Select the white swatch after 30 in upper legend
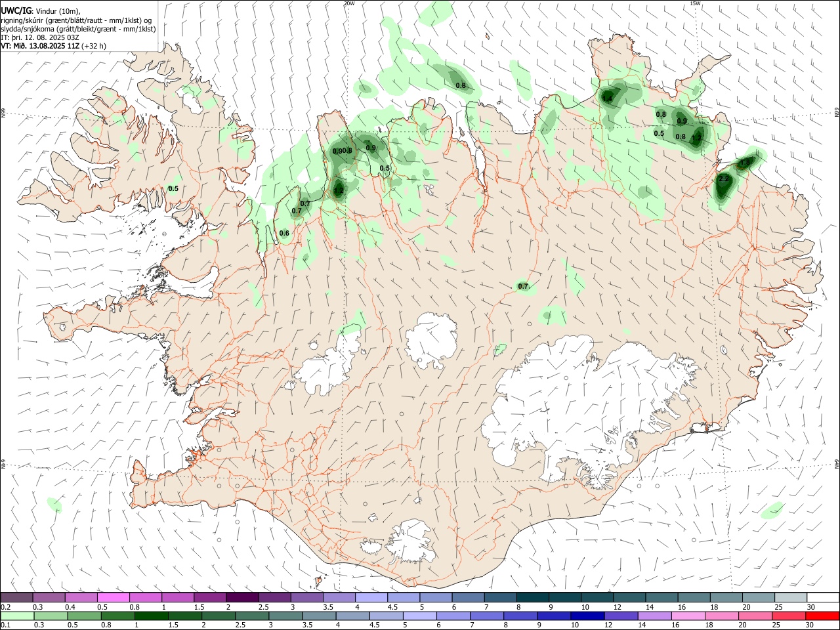 pos(823,597)
